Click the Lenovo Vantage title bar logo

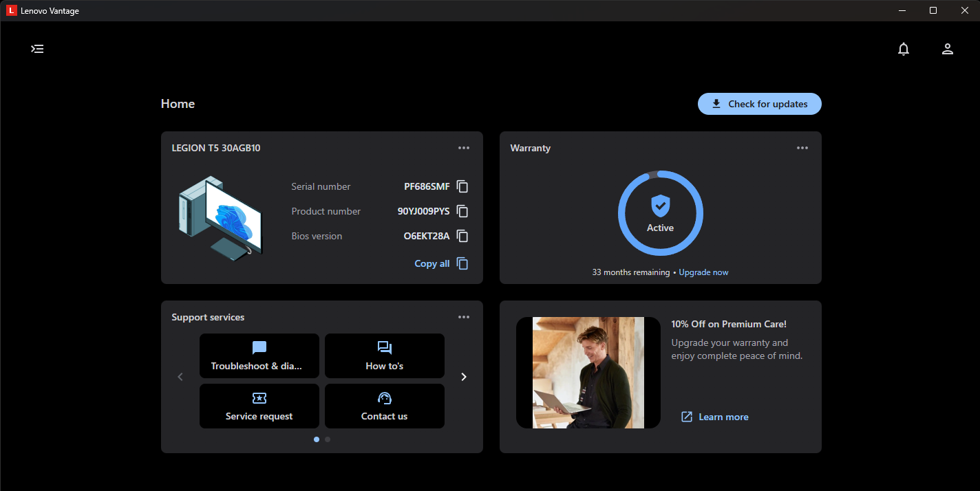(x=12, y=10)
